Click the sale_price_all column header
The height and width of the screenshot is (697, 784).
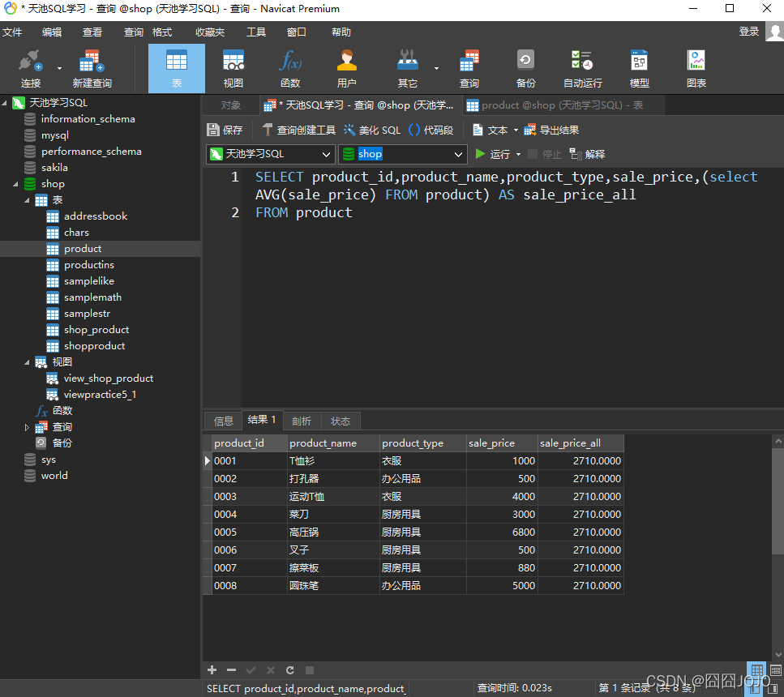point(581,443)
